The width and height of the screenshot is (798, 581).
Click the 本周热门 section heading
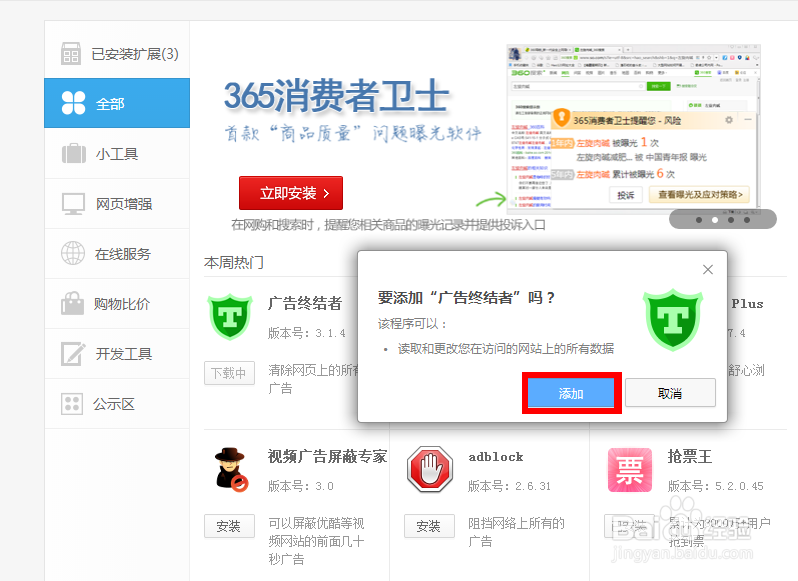234,263
